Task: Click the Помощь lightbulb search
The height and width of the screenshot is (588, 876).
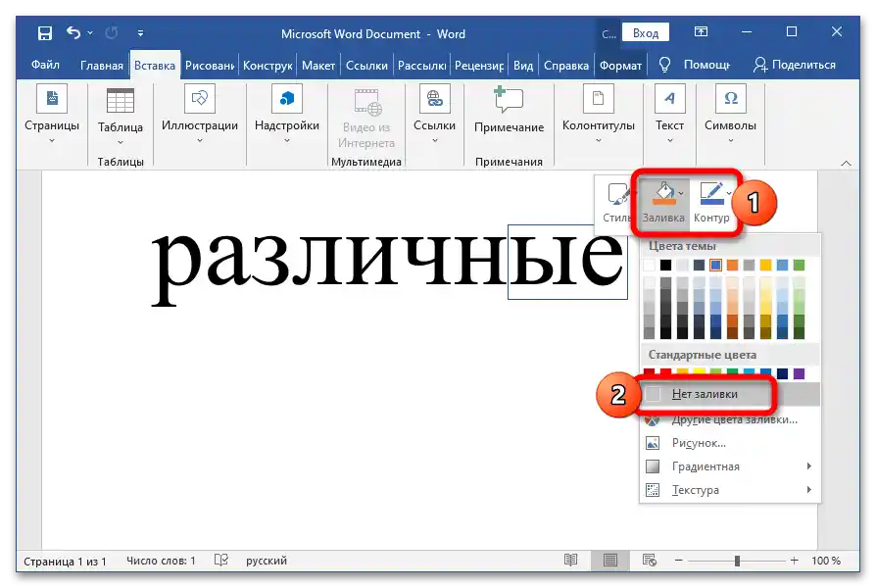Action: coord(695,65)
